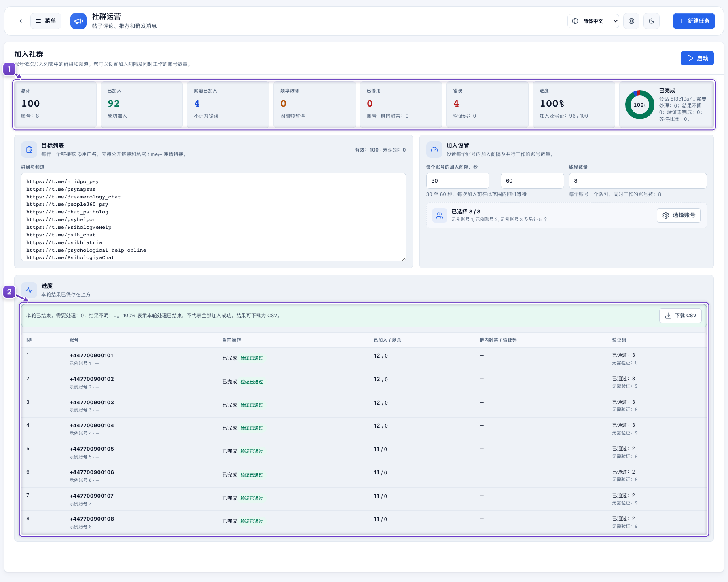728x582 pixels.
Task: Click the 已加入 92 statistics card
Action: point(142,105)
